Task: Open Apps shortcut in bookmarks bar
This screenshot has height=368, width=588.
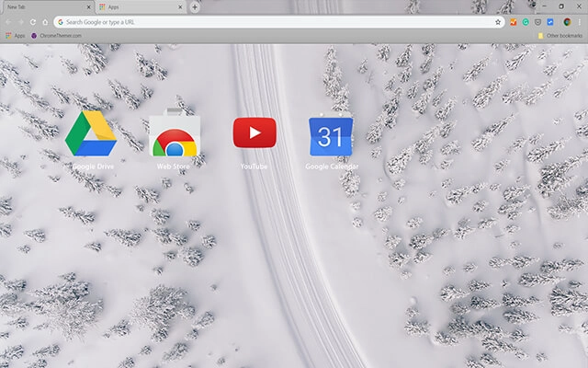Action: [x=16, y=36]
